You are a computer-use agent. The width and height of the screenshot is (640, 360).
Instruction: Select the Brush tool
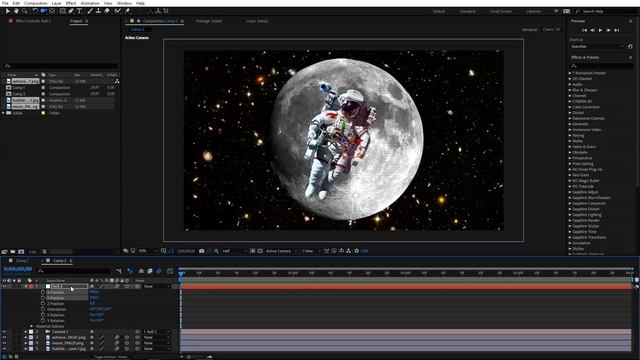(x=90, y=11)
